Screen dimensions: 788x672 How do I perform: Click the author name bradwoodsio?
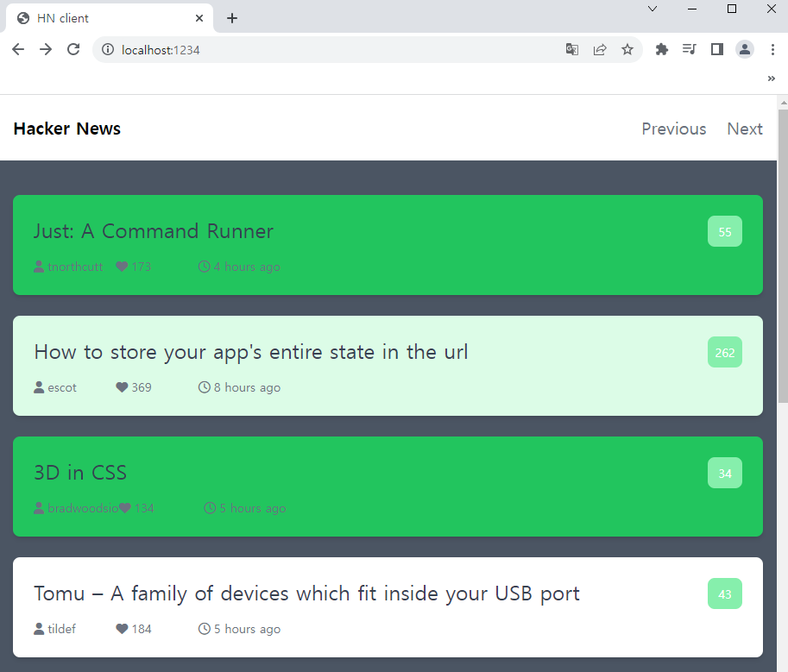point(83,508)
